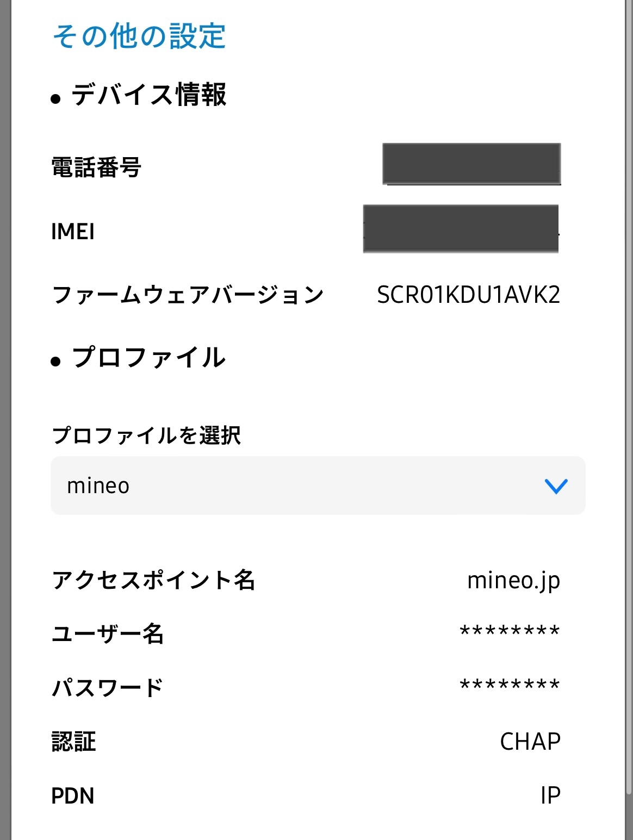Click the ファームウェアバージョン label
633x840 pixels.
pos(188,295)
